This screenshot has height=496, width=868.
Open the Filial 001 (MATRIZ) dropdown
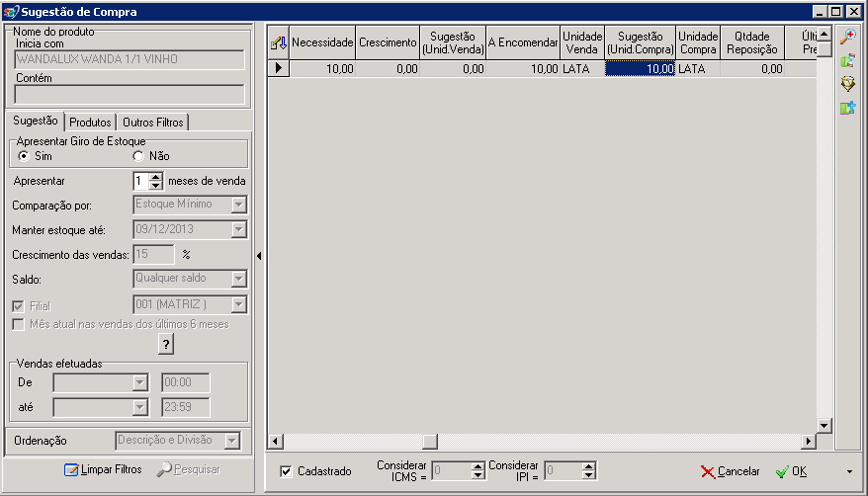[238, 304]
